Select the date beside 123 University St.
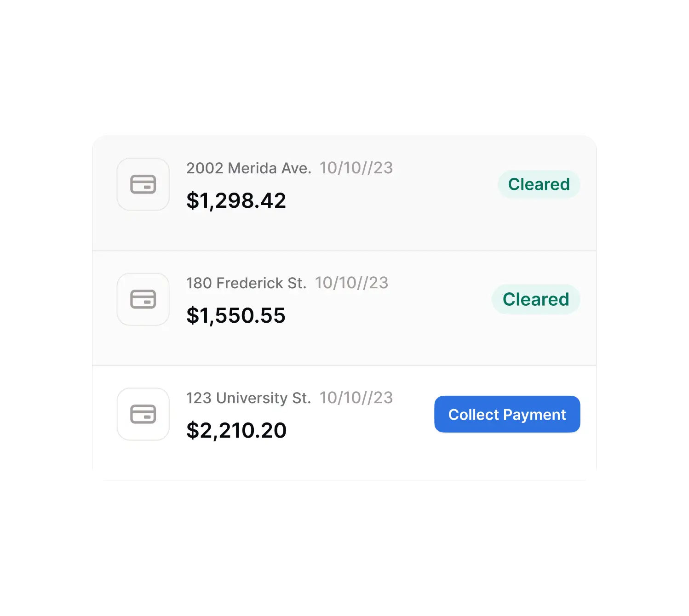Image resolution: width=689 pixels, height=616 pixels. tap(357, 398)
